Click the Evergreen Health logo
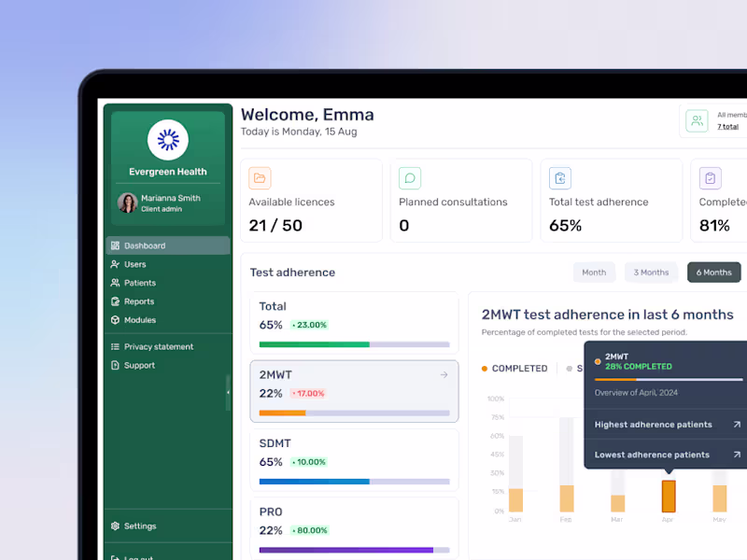Screen dimensions: 747x560 (x=168, y=140)
